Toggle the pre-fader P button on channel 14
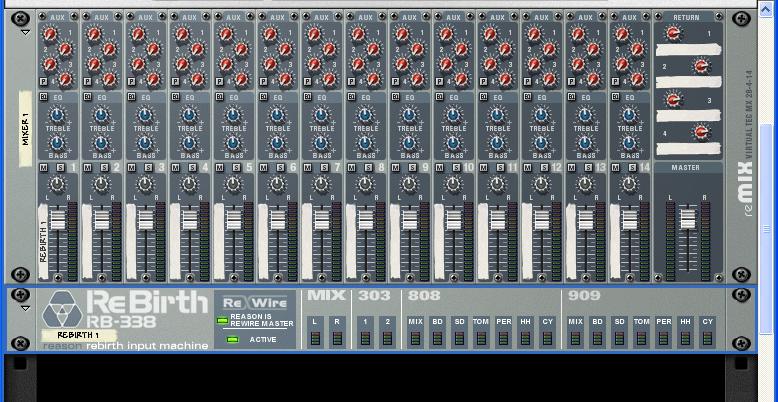This screenshot has width=778, height=402. (615, 81)
